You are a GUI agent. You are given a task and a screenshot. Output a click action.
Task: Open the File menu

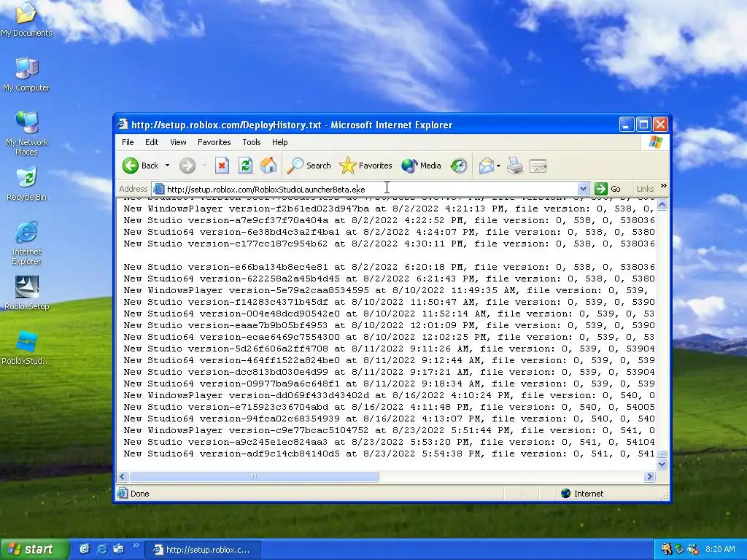(128, 142)
